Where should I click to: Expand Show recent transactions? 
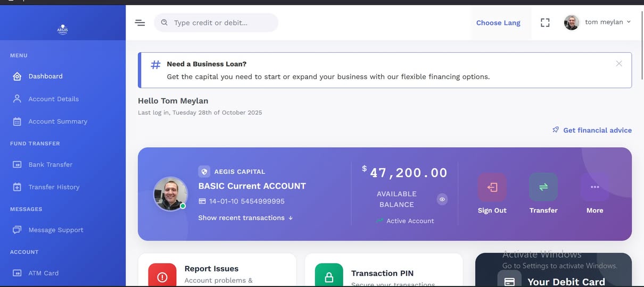coord(245,218)
